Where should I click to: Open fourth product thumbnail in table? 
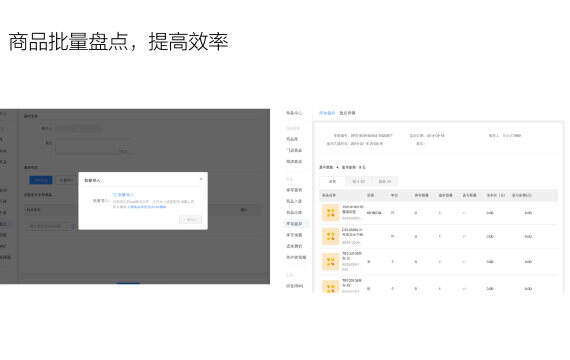pyautogui.click(x=330, y=287)
